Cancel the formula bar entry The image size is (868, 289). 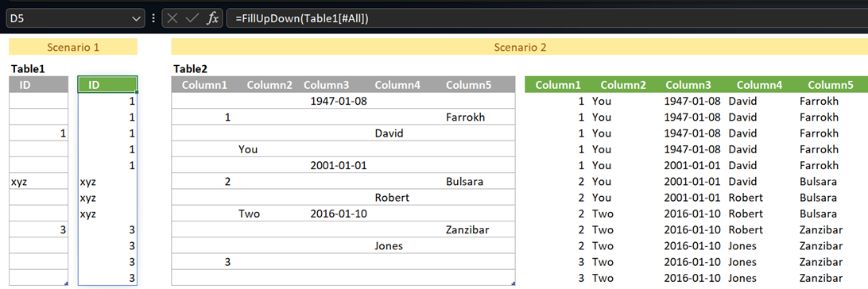point(172,18)
